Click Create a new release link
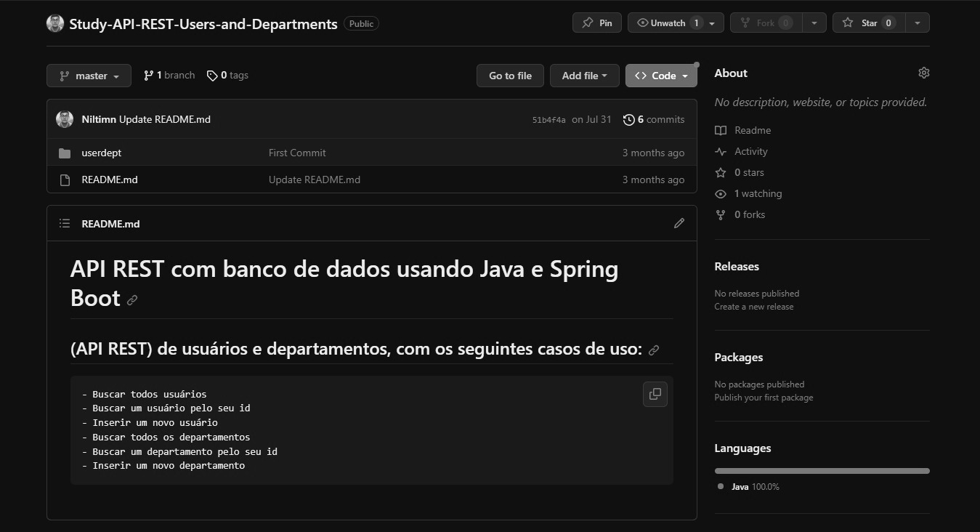Screen dimensions: 980x532 753,307
